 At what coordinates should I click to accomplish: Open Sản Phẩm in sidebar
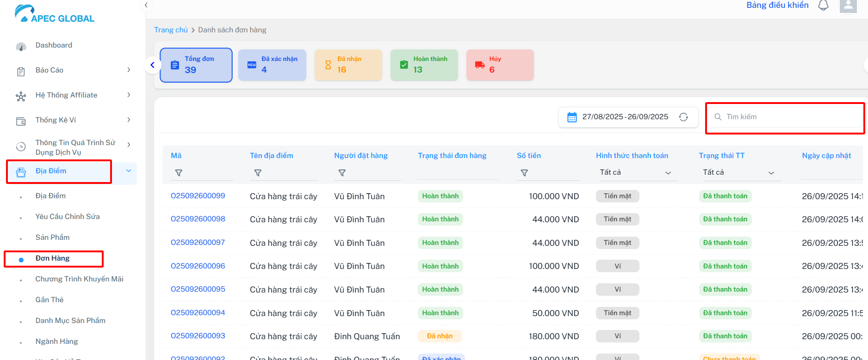coord(52,238)
